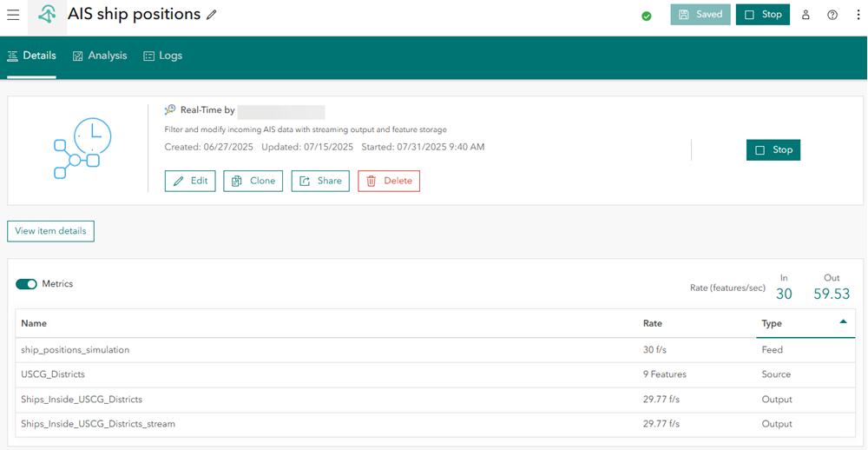Sort table by Type column arrow
Image resolution: width=868 pixels, height=450 pixels.
click(x=843, y=322)
